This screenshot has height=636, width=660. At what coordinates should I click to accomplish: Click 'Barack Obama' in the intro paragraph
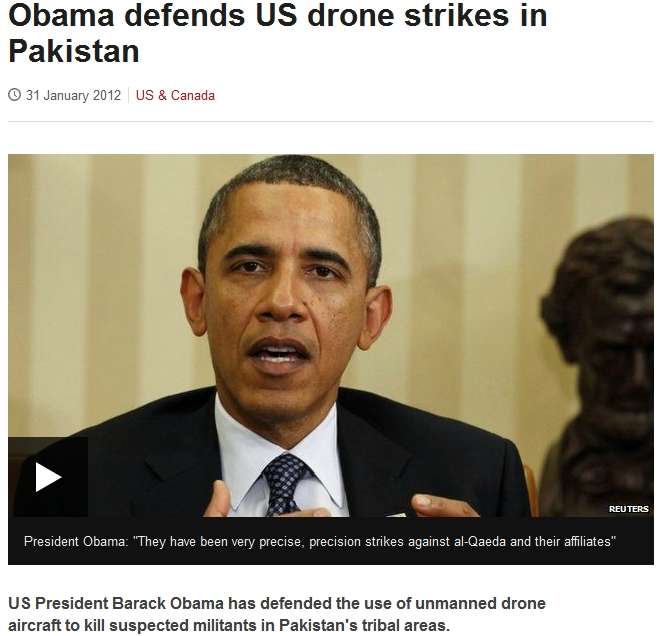(x=168, y=603)
